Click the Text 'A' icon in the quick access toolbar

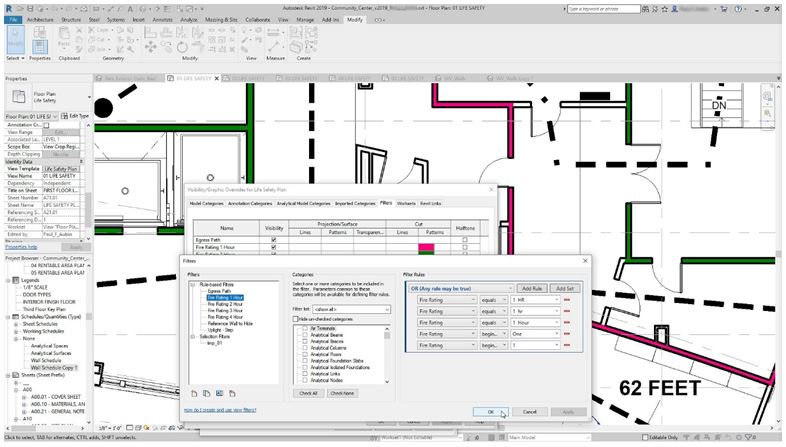click(x=131, y=9)
